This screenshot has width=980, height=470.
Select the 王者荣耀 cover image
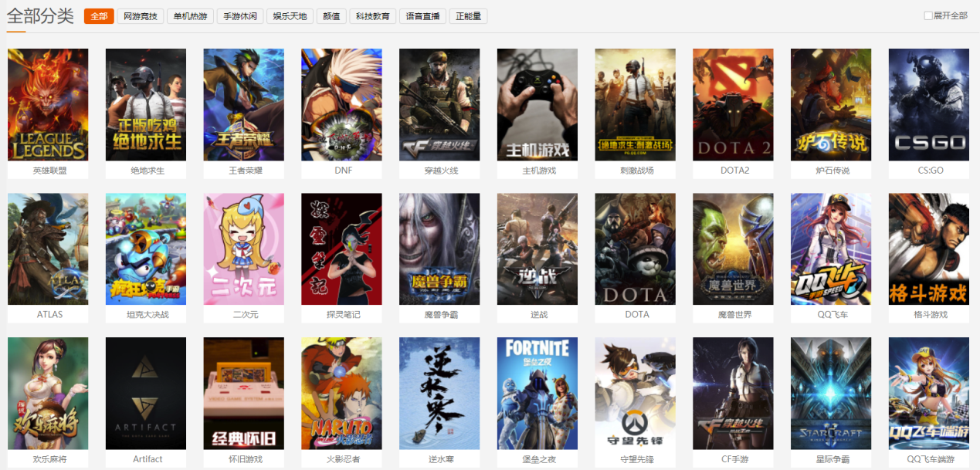(x=243, y=105)
